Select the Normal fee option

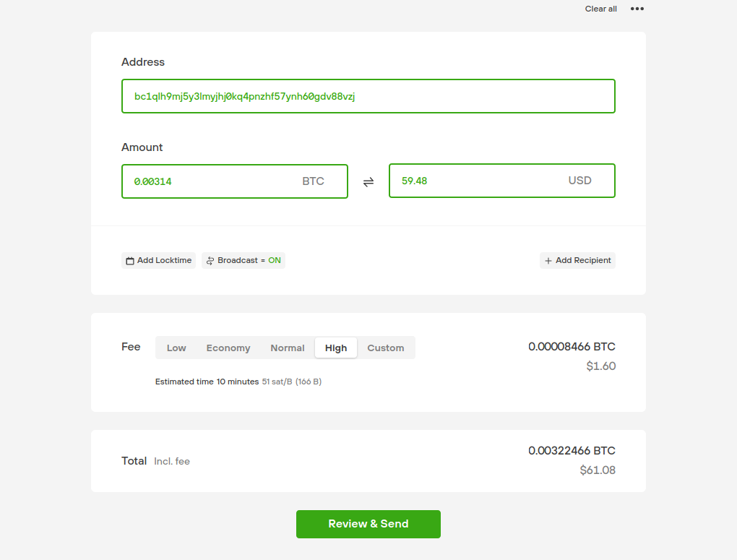[287, 348]
